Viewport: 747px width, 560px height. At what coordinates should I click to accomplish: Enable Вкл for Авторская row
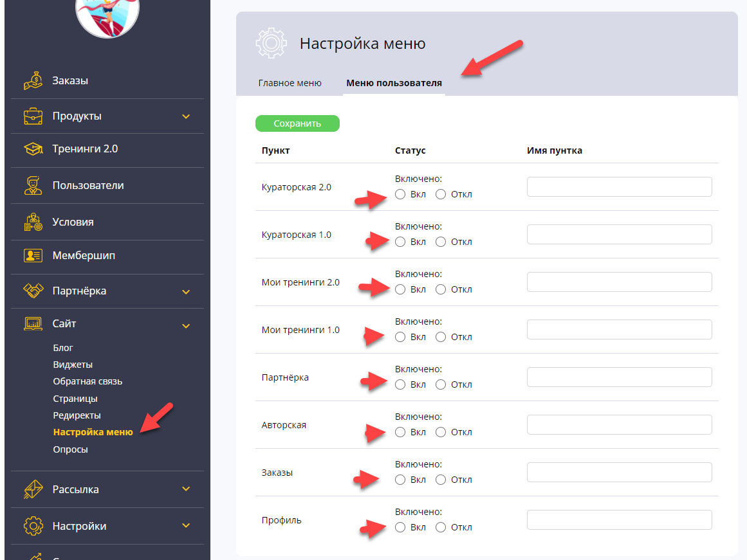point(400,432)
